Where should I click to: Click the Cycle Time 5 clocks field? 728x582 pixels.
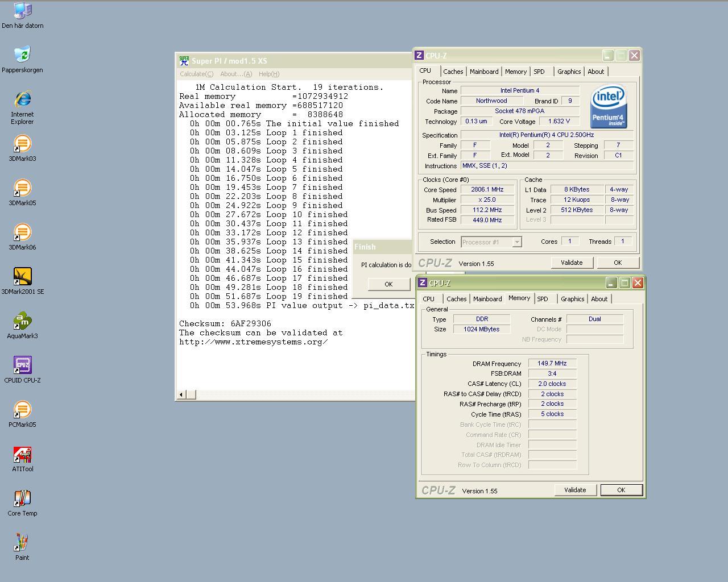pos(552,414)
